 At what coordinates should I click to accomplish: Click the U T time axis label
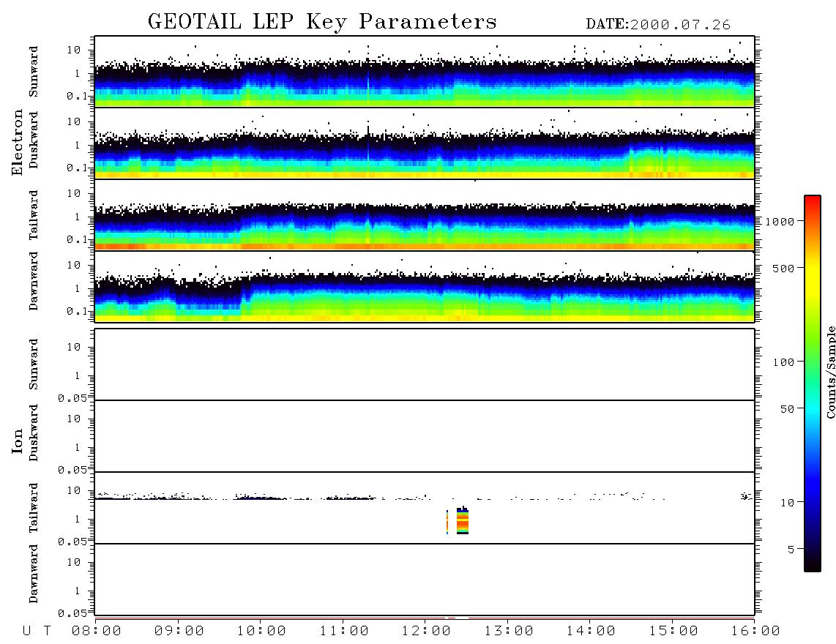click(x=37, y=631)
